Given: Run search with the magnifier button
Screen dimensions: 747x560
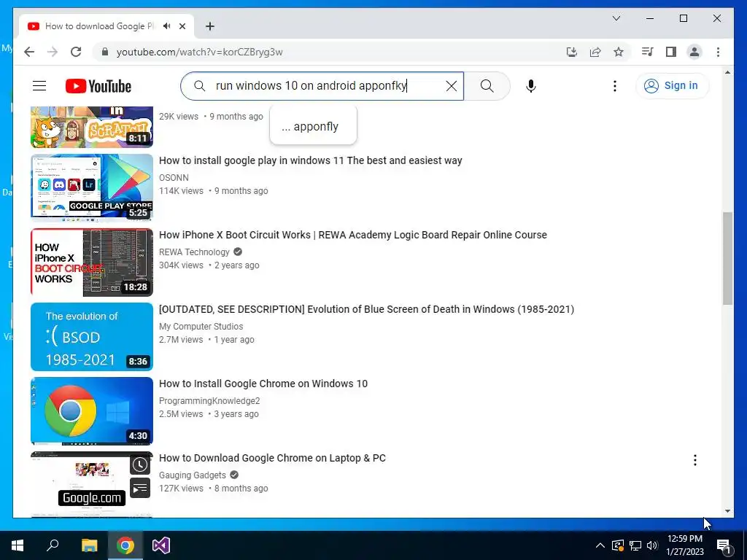Looking at the screenshot, I should [x=487, y=86].
